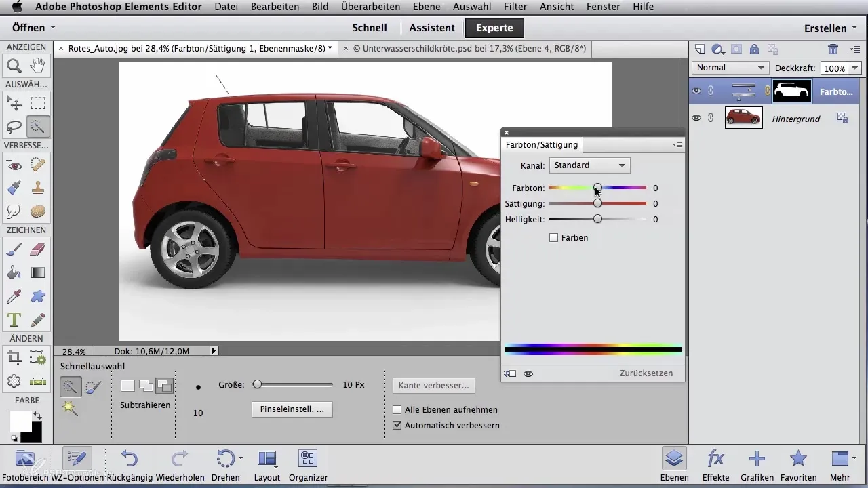Viewport: 868px width, 488px height.
Task: Click Kante verbesser... button
Action: (x=434, y=386)
